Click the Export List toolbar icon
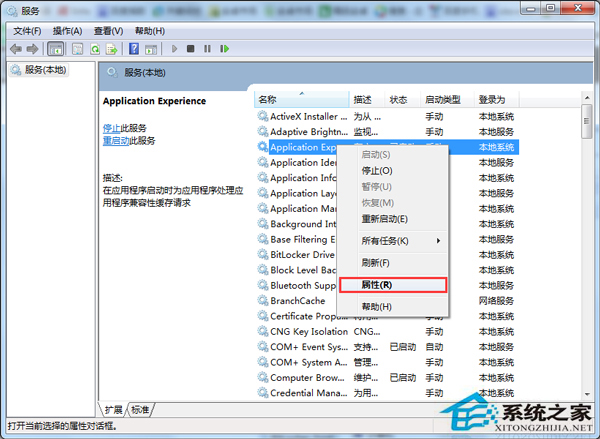600x439 pixels. 113,48
